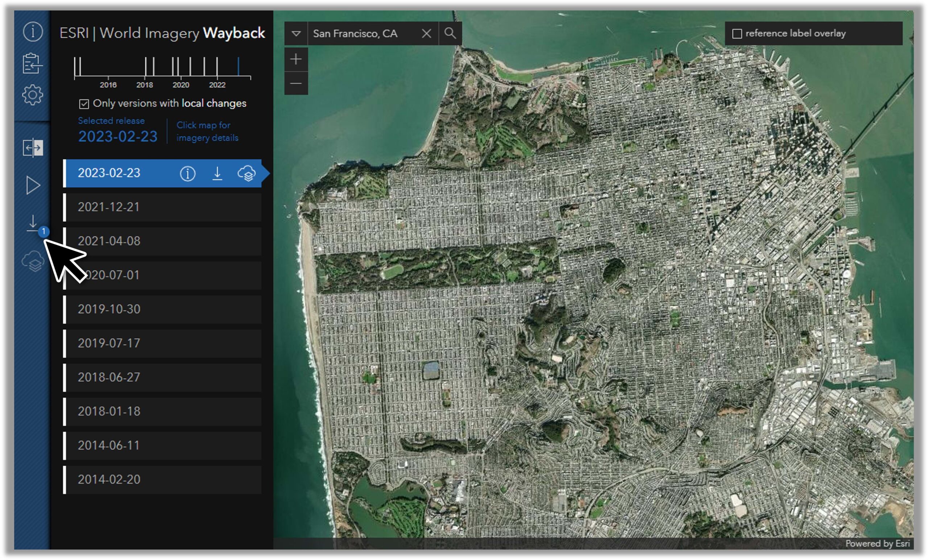Start the imagery animation play button

pyautogui.click(x=33, y=185)
